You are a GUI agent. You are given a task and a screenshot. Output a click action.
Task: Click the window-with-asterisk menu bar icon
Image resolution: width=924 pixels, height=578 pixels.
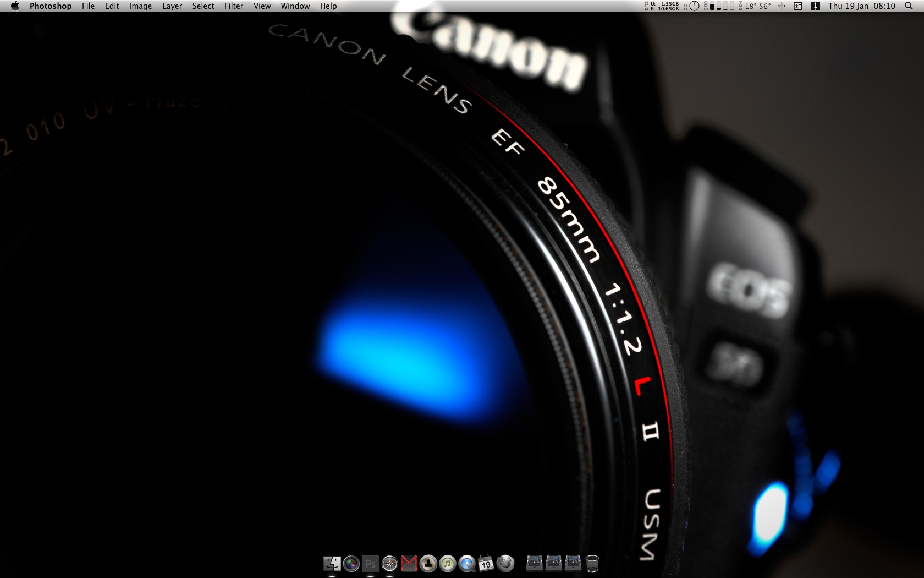pyautogui.click(x=798, y=6)
